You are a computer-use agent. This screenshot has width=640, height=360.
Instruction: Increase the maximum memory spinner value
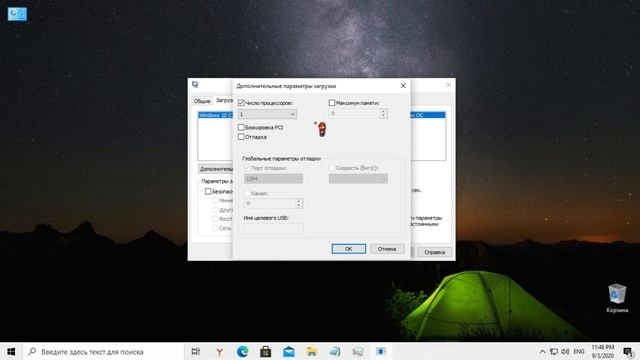pos(383,111)
